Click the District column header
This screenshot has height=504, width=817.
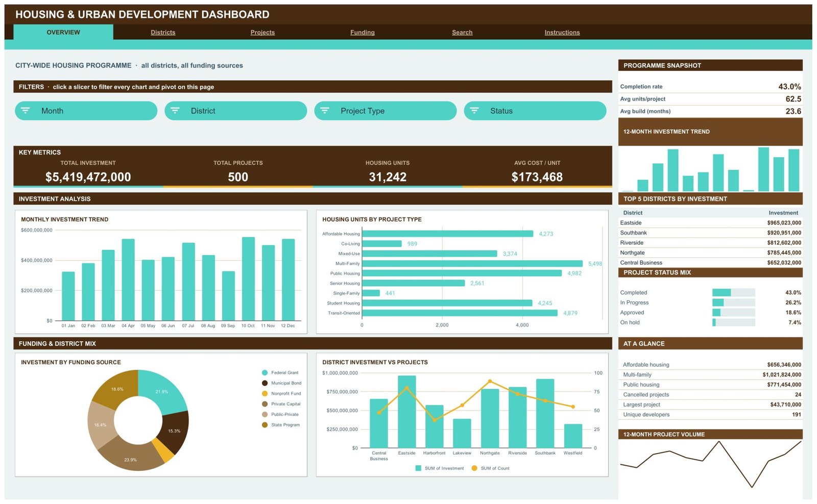633,213
